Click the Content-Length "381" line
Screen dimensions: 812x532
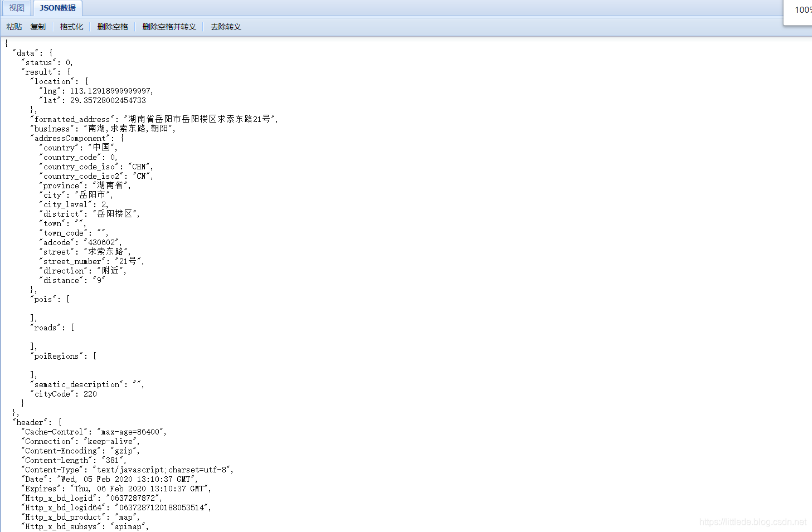tap(74, 461)
